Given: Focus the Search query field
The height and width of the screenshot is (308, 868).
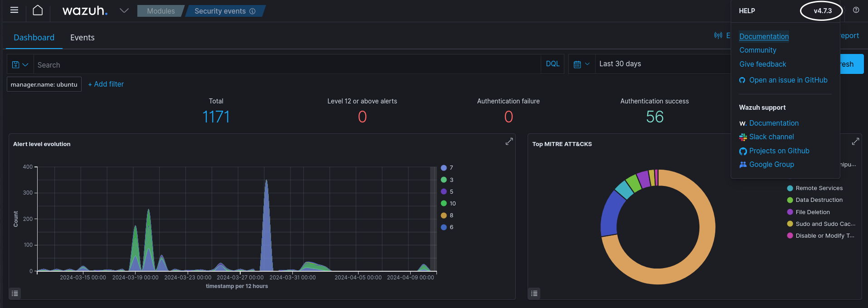Looking at the screenshot, I should pos(287,64).
